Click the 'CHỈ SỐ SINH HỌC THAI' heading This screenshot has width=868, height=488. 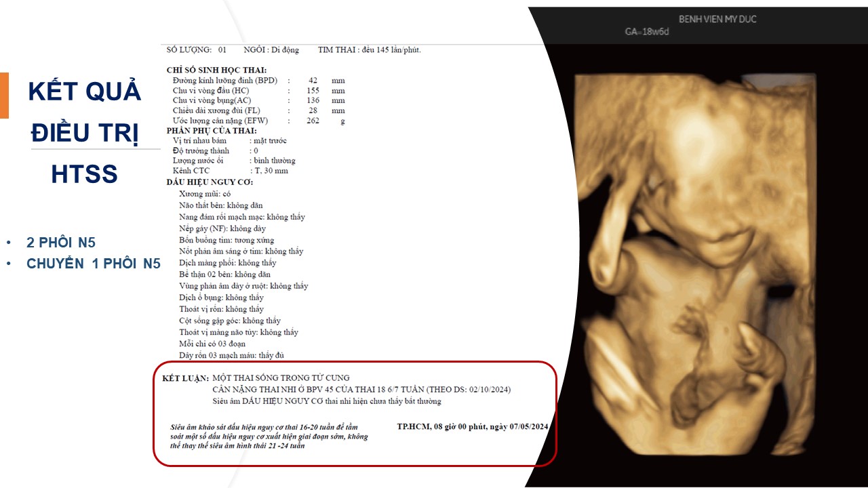216,70
